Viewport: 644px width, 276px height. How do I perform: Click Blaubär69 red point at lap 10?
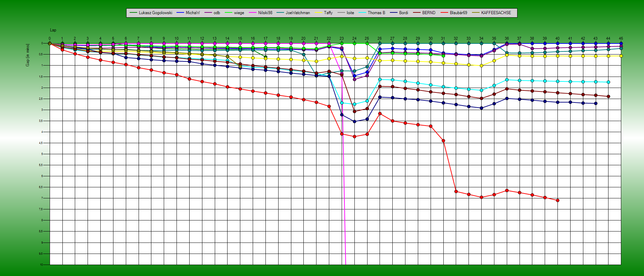click(177, 75)
